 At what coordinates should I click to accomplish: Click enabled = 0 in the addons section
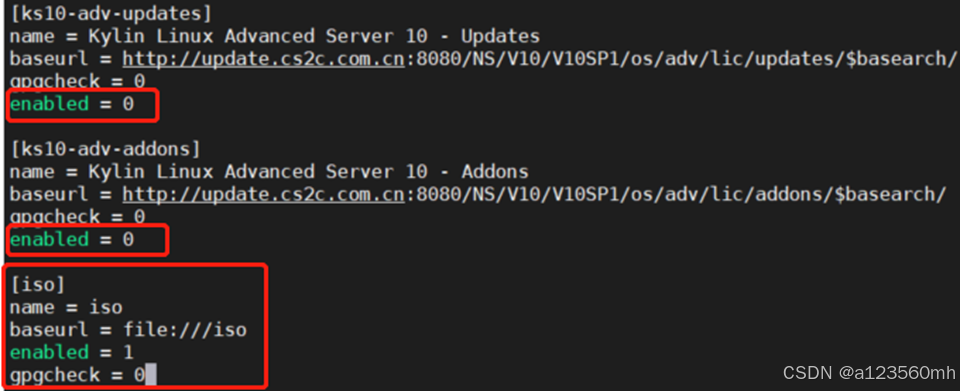click(x=72, y=239)
